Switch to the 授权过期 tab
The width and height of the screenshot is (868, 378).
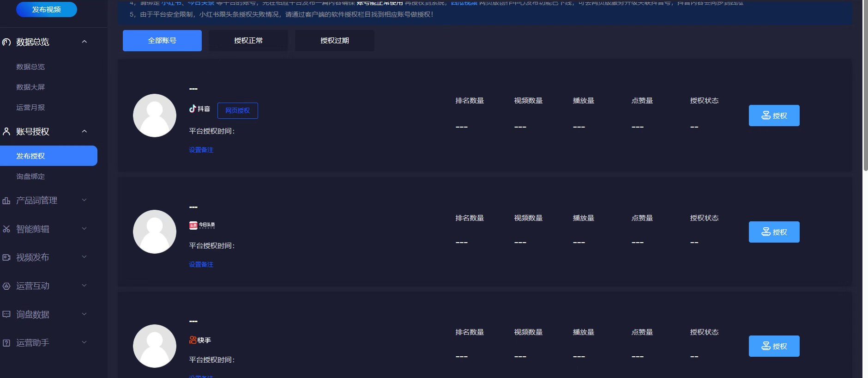tap(335, 41)
